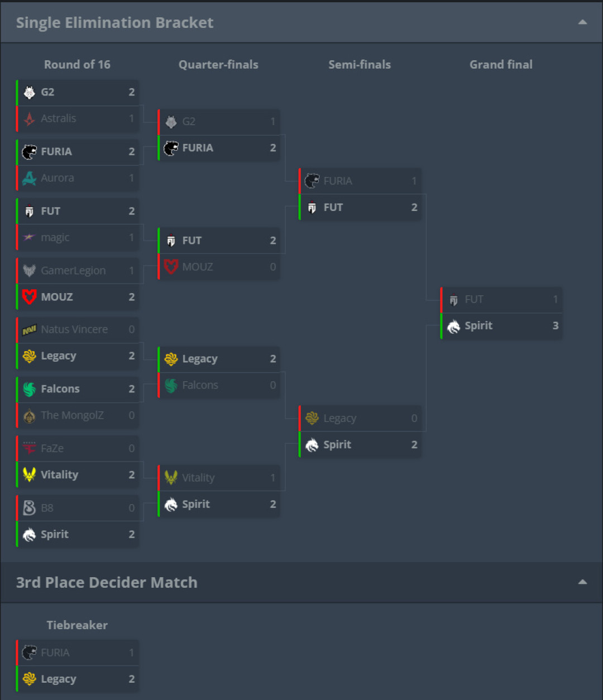
Task: Click Spirit's logo in the Grand final
Action: point(453,326)
